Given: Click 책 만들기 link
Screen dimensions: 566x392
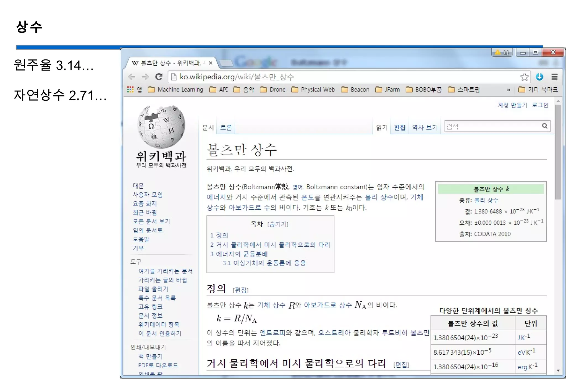Looking at the screenshot, I should [150, 356].
